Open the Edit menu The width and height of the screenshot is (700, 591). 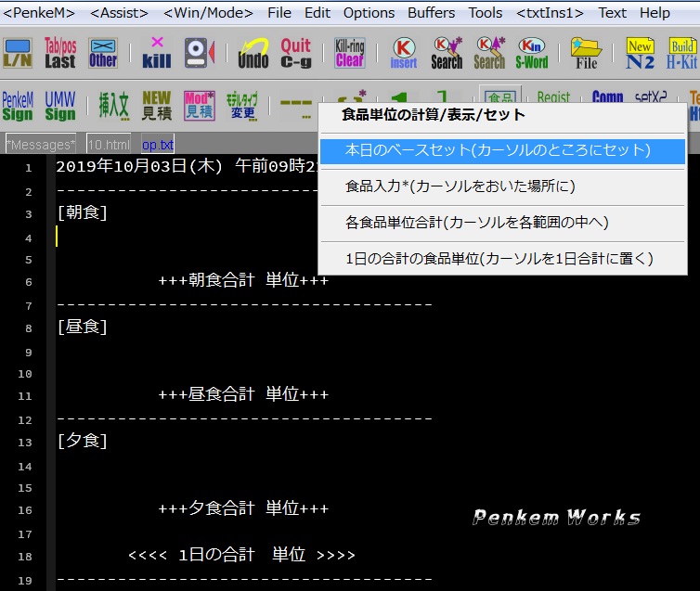318,13
